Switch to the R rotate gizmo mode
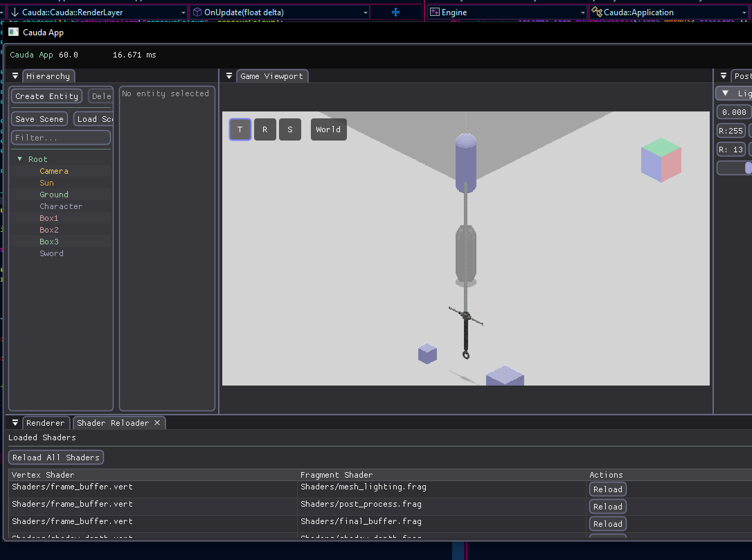The height and width of the screenshot is (560, 752). click(x=265, y=129)
